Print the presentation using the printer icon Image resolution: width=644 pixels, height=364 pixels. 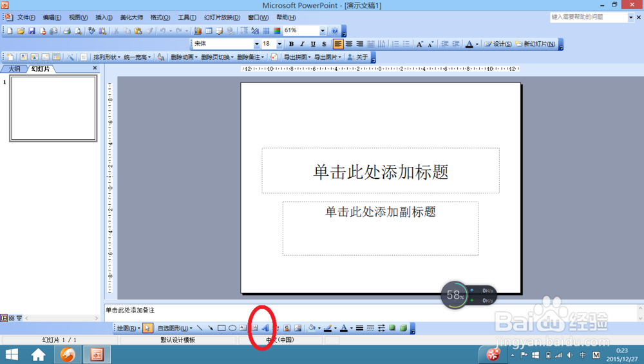[67, 31]
